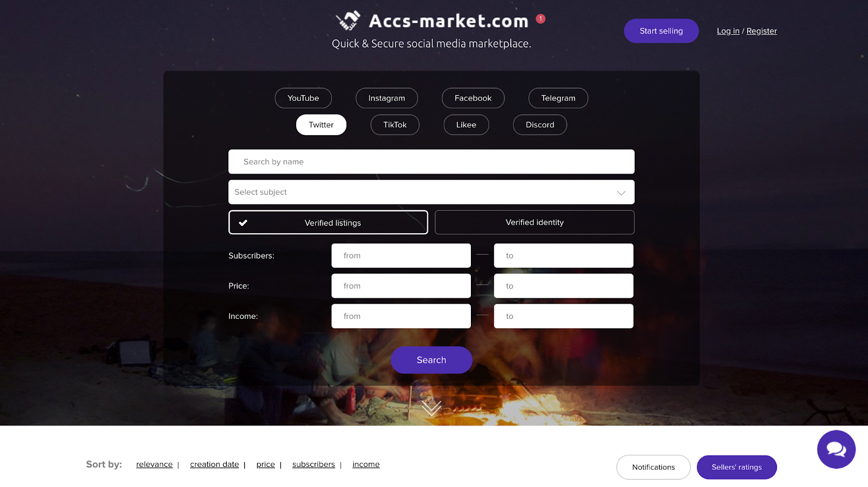
Task: Sort results by creation date
Action: tap(214, 464)
